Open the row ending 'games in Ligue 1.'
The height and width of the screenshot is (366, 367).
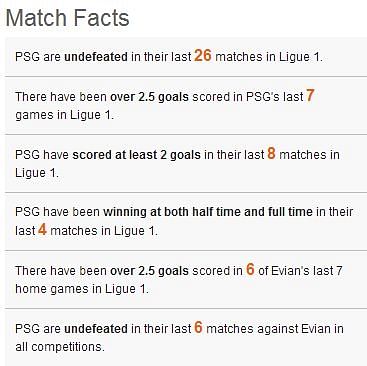tap(186, 106)
